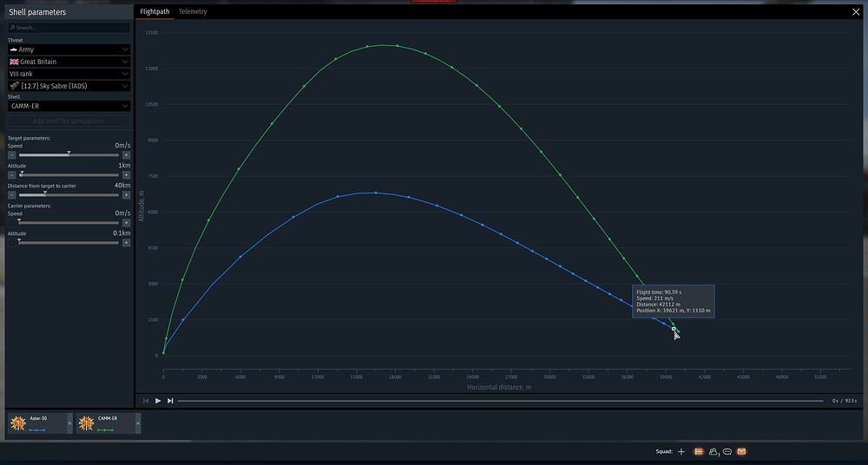Image resolution: width=868 pixels, height=465 pixels.
Task: Click the playback timeline progress bar
Action: click(x=501, y=401)
